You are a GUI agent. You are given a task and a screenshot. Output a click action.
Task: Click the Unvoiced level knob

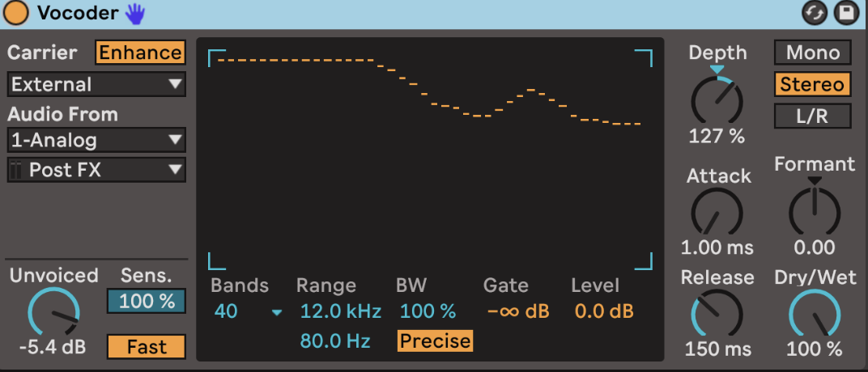pos(53,312)
